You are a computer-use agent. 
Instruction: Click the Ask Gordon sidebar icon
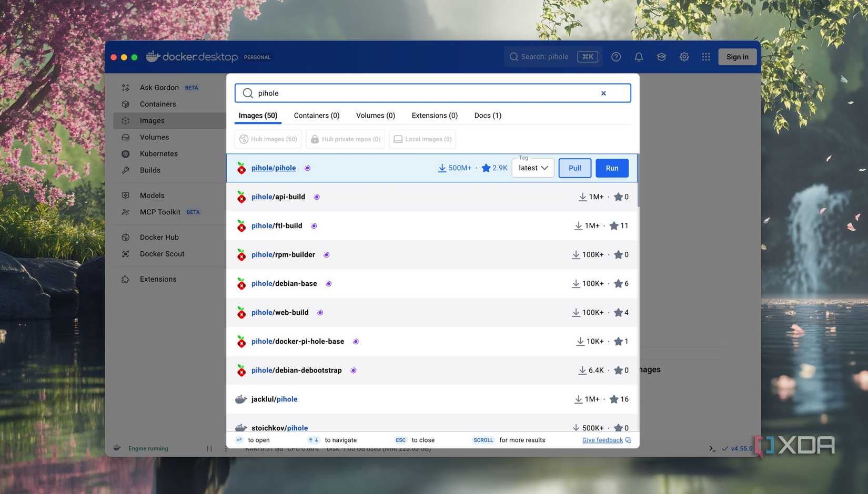pyautogui.click(x=125, y=88)
